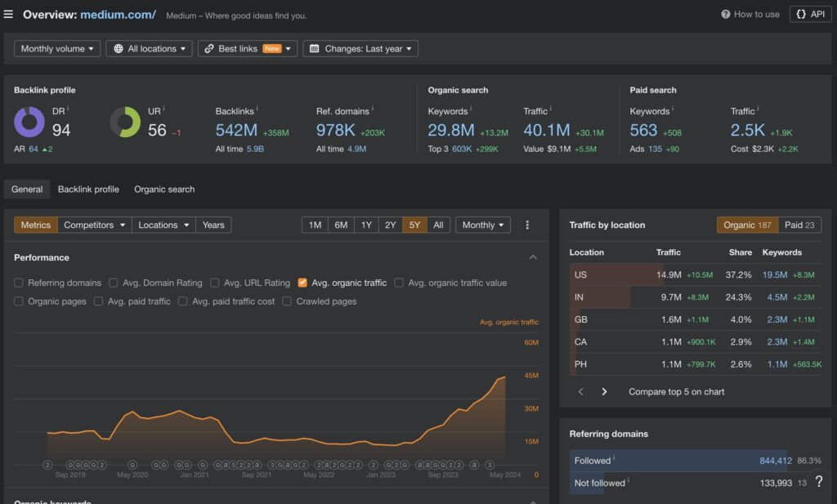Viewport: 837px width, 504px height.
Task: Click the annotation marker above May 2020
Action: tap(132, 465)
